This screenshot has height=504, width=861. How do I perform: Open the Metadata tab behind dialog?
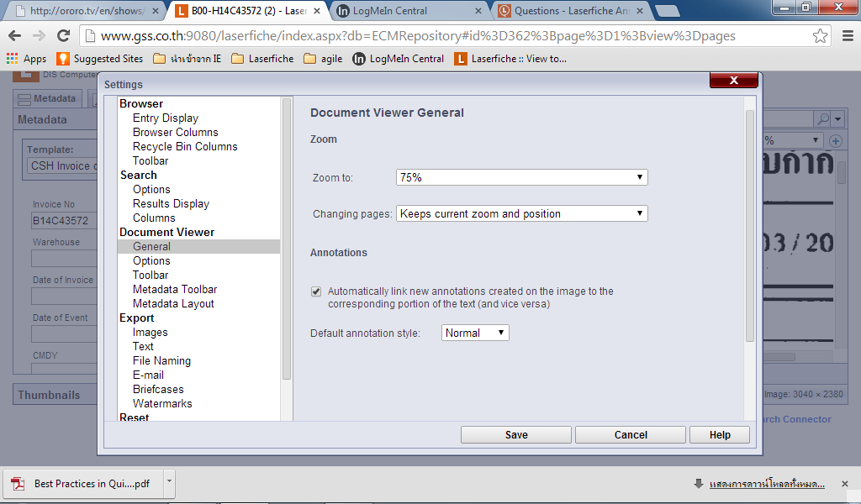click(47, 99)
